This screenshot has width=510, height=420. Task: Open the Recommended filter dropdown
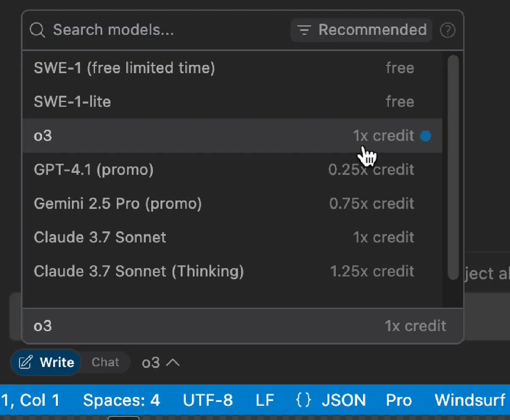pyautogui.click(x=362, y=30)
